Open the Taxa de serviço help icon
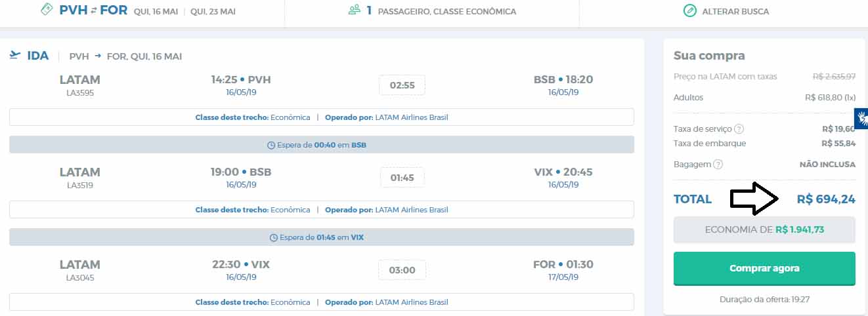This screenshot has width=868, height=316. [739, 129]
